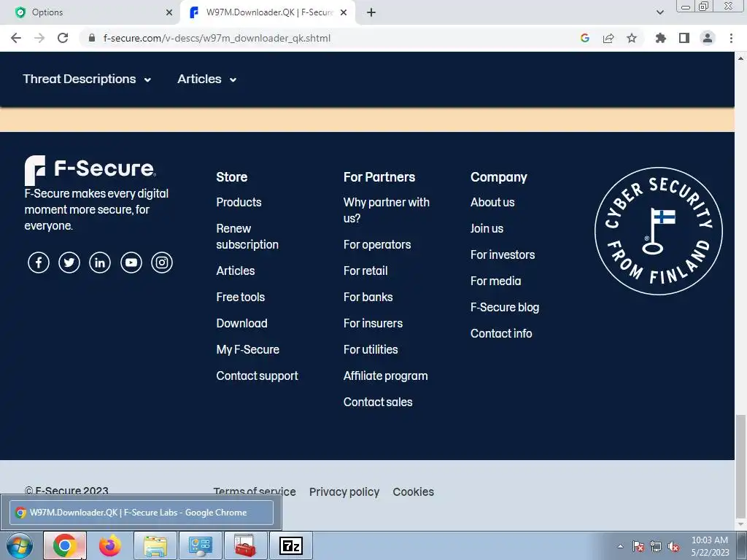
Task: Open F-Secure Facebook page icon
Action: pyautogui.click(x=39, y=262)
